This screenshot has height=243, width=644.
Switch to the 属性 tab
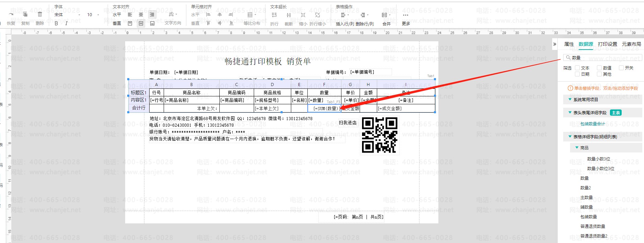[569, 44]
